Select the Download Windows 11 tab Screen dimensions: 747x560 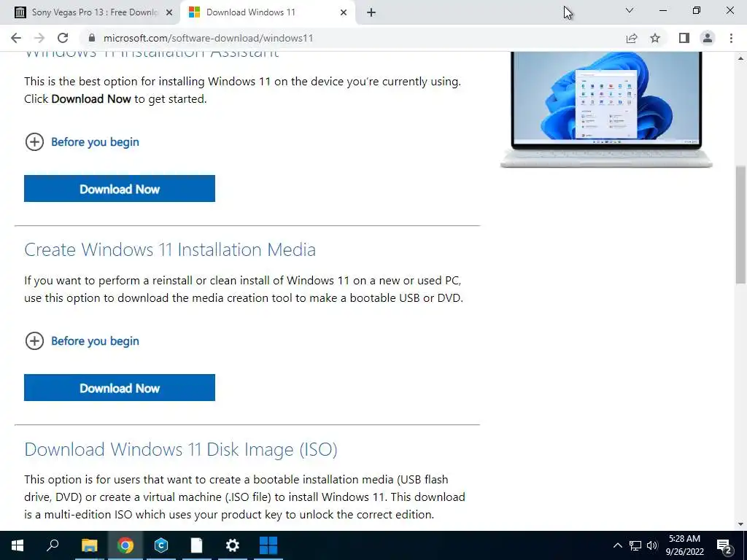268,13
